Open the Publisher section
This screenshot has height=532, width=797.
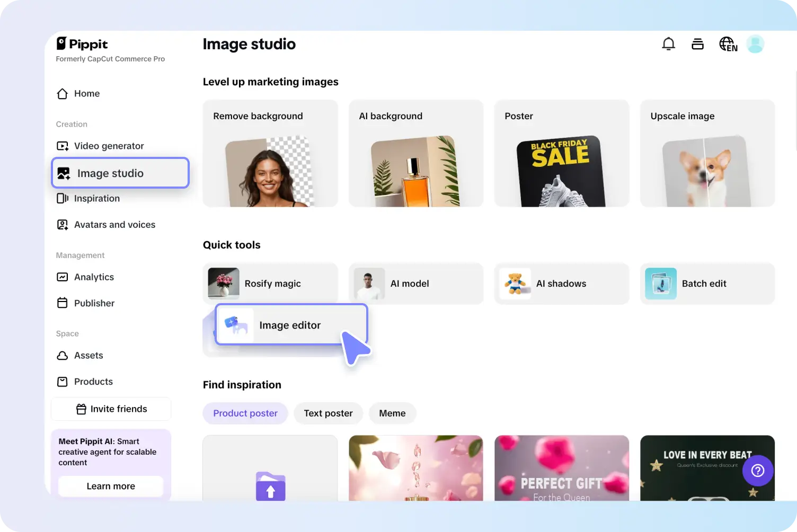coord(94,303)
